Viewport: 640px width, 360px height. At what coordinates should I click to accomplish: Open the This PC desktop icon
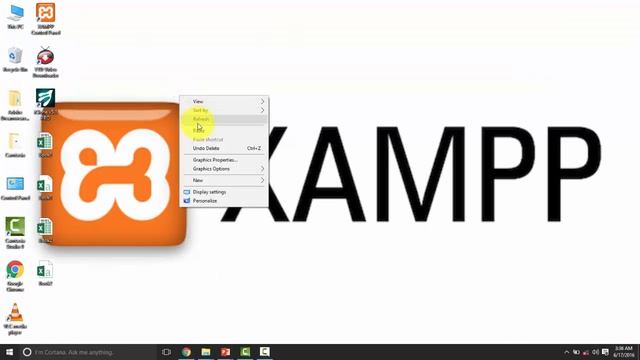15,17
